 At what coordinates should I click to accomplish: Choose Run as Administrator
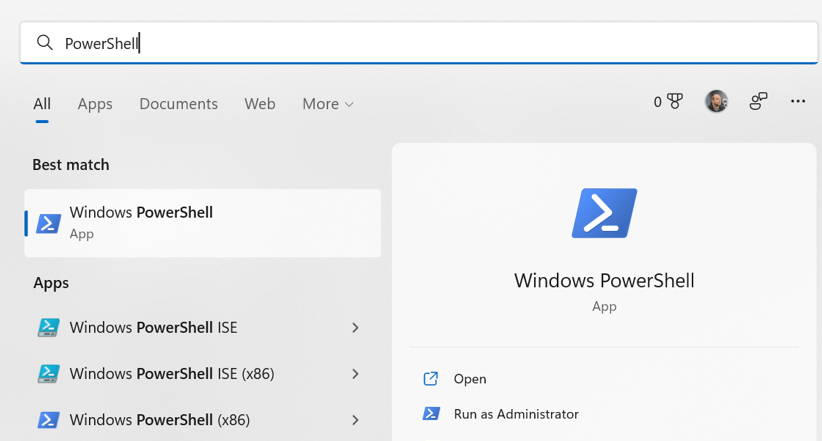click(x=515, y=414)
